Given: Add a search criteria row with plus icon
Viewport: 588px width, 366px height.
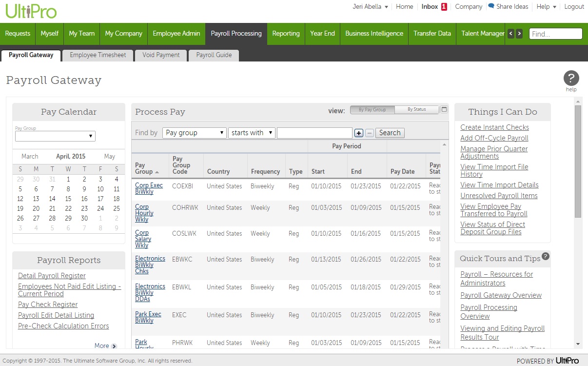Looking at the screenshot, I should (358, 133).
